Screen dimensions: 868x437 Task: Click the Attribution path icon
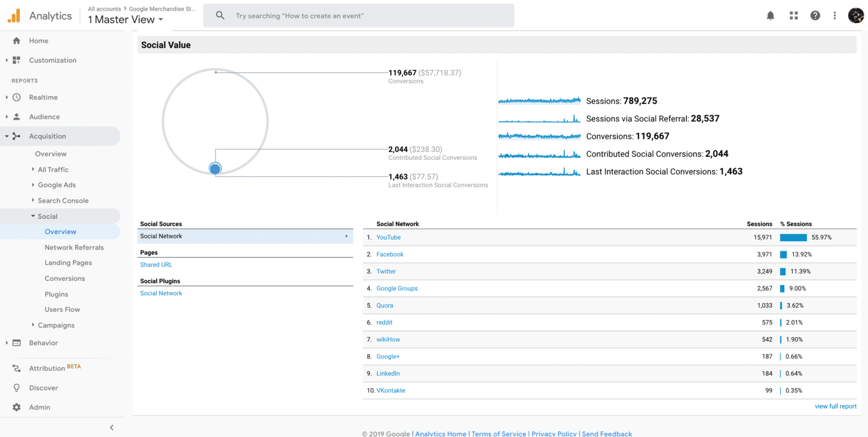click(16, 368)
